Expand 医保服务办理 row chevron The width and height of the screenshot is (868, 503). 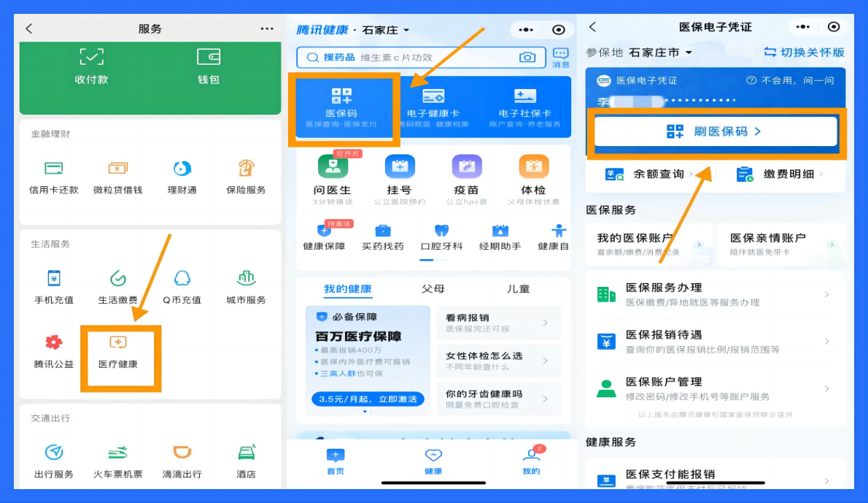pyautogui.click(x=826, y=295)
